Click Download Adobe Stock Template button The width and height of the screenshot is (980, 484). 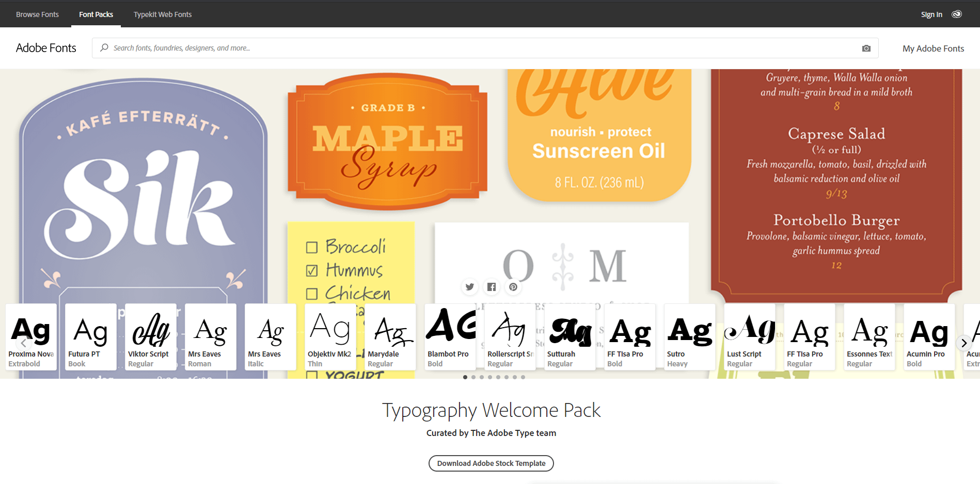[491, 463]
